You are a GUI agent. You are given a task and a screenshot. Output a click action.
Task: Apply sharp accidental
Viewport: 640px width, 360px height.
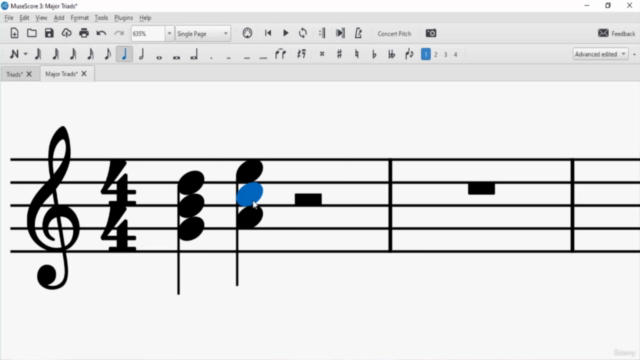pyautogui.click(x=339, y=54)
